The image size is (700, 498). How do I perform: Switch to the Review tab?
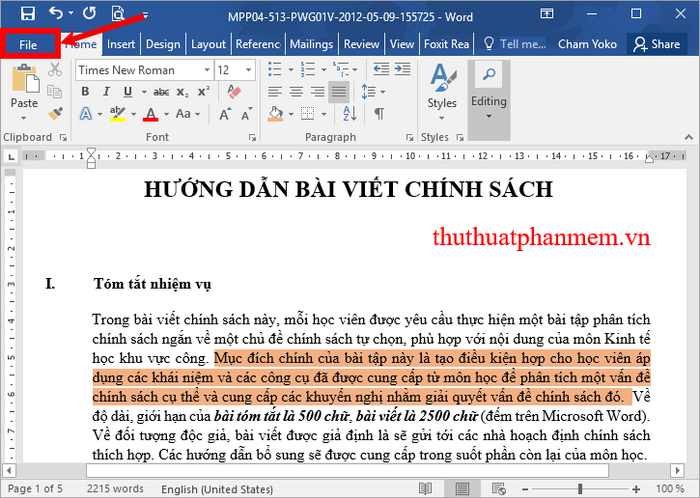click(x=362, y=44)
